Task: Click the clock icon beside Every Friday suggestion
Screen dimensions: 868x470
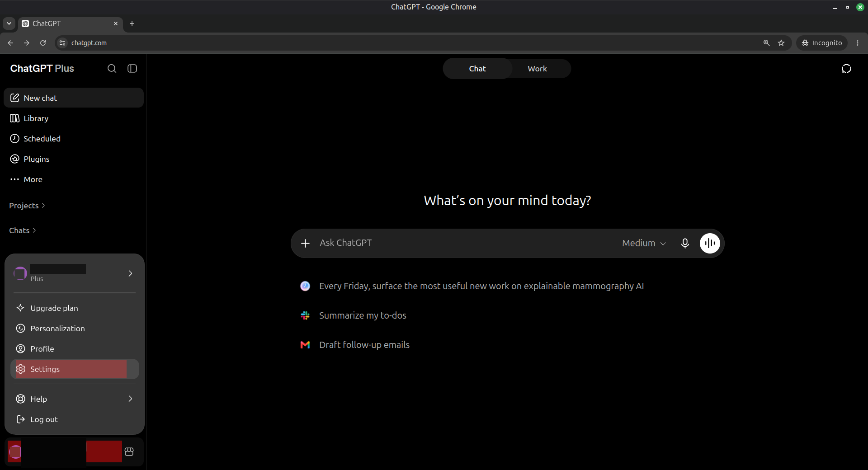Action: 305,286
